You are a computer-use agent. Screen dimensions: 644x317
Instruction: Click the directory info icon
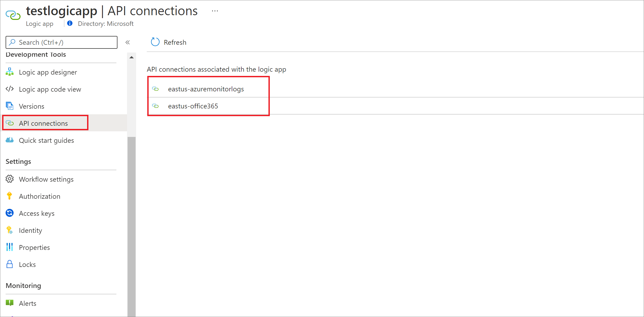(70, 23)
